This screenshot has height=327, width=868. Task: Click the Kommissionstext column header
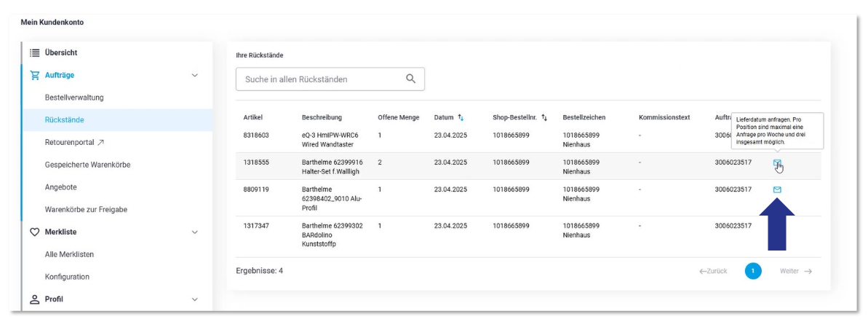coord(664,117)
